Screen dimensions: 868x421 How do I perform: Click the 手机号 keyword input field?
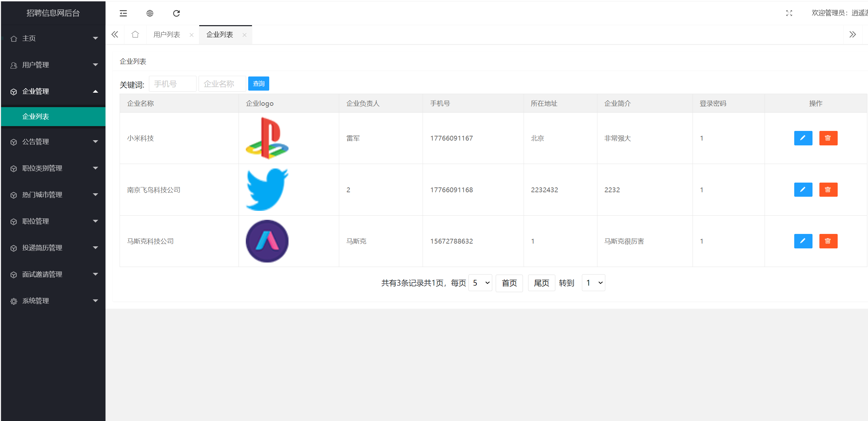point(172,83)
